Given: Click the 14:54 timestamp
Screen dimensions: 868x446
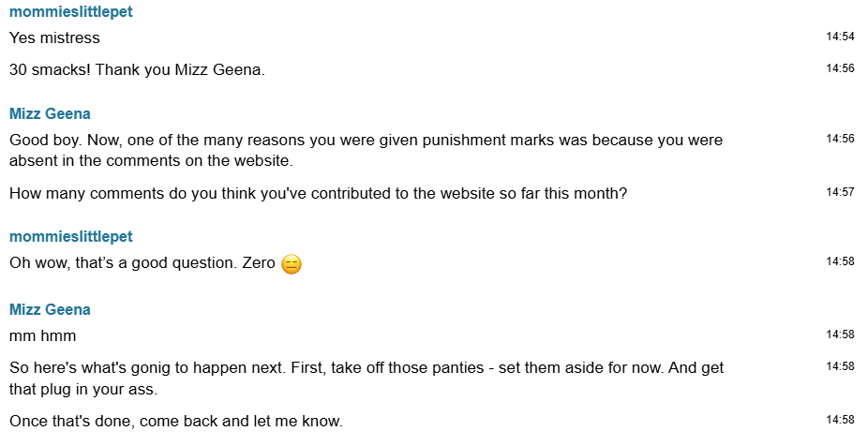Looking at the screenshot, I should point(840,37).
